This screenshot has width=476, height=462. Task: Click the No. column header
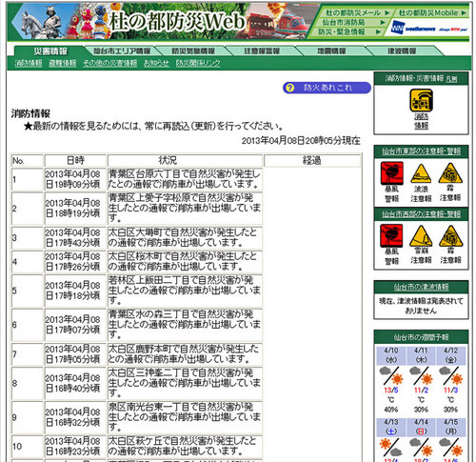[x=28, y=160]
